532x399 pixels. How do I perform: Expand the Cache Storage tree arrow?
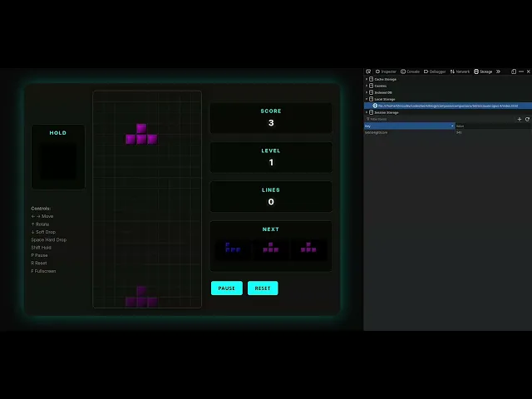coord(367,79)
